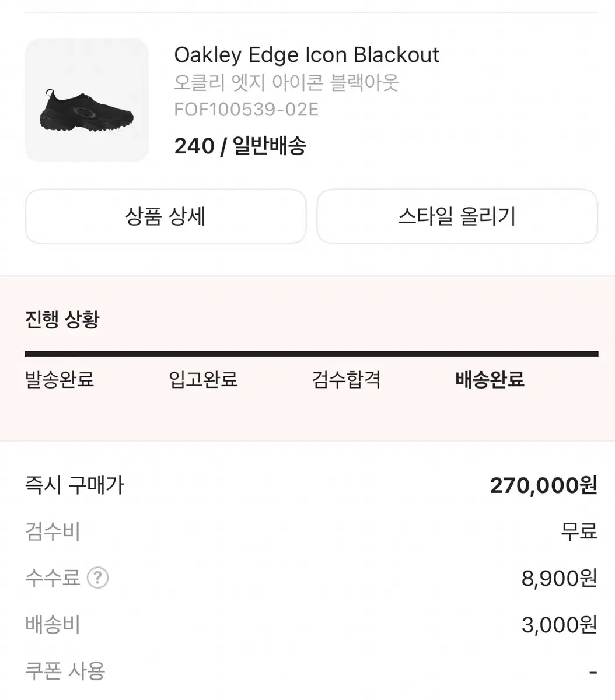Select the Oakley Edge Icon Blackout title
Screen dimensions: 615x700
click(x=306, y=55)
